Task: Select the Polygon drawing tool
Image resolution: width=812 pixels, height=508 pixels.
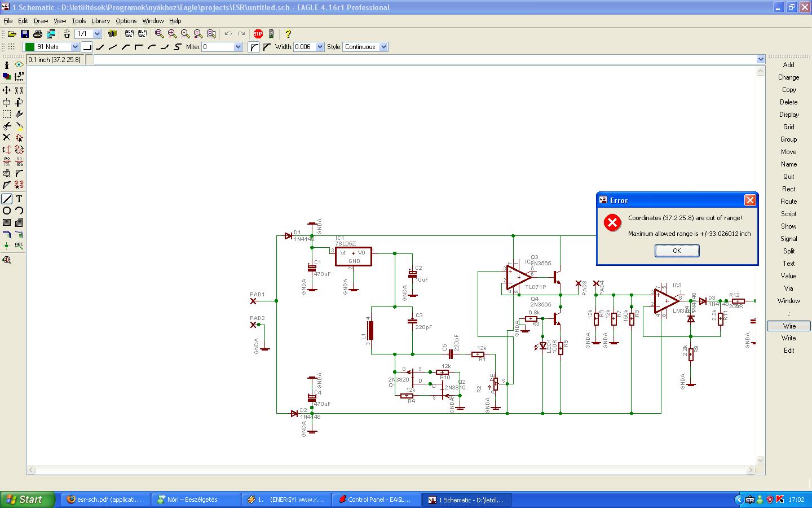Action: [19, 222]
